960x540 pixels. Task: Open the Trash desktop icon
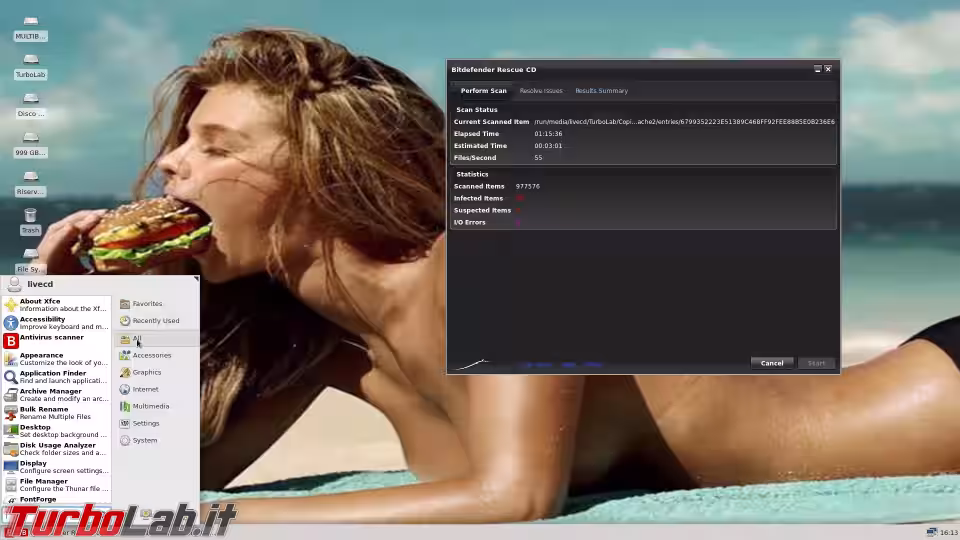30,219
